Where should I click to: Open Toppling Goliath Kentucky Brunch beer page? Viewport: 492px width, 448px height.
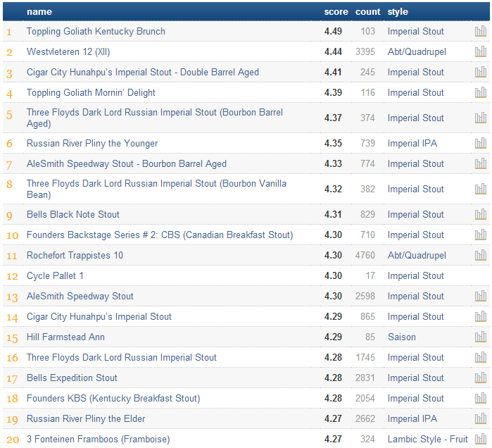click(x=96, y=32)
